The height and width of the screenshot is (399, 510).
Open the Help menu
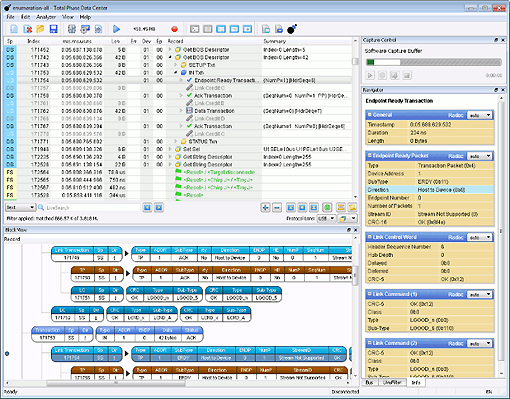tap(85, 17)
